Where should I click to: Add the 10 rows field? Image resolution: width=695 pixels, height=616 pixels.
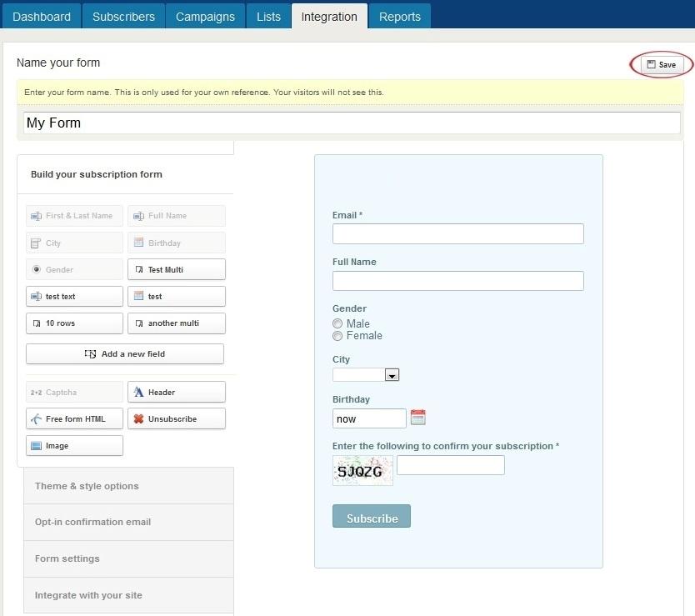(x=74, y=323)
